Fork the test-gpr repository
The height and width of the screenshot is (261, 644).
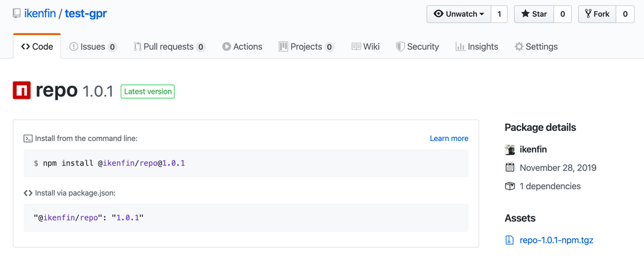[x=597, y=14]
